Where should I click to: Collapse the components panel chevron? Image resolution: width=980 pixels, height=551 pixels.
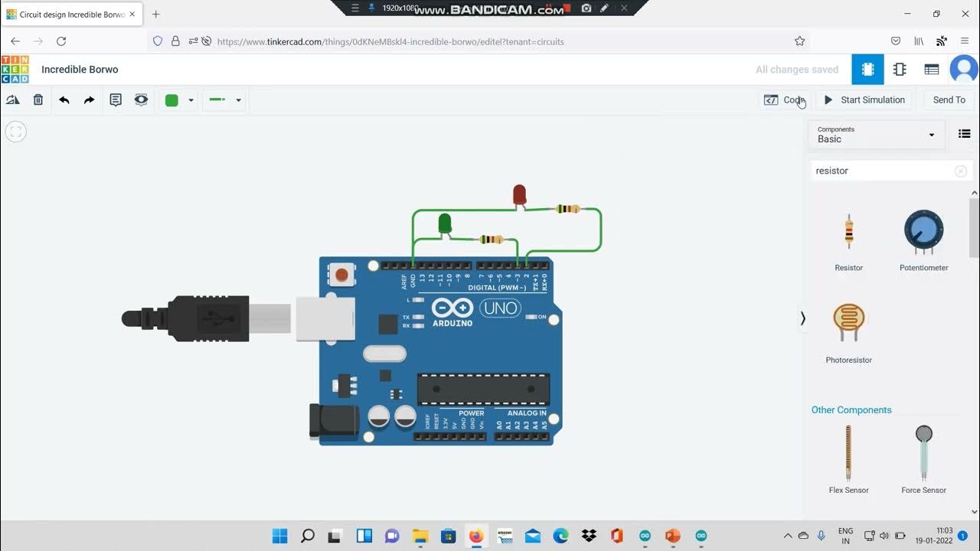802,318
